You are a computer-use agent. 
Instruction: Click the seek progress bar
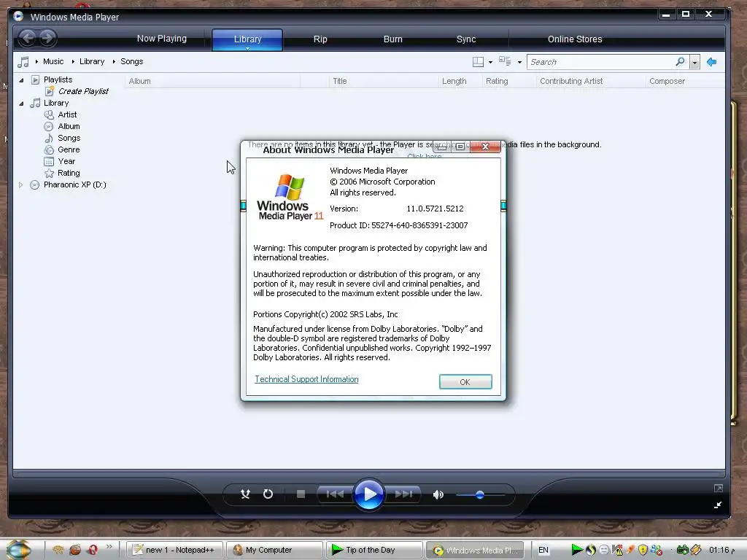(368, 474)
